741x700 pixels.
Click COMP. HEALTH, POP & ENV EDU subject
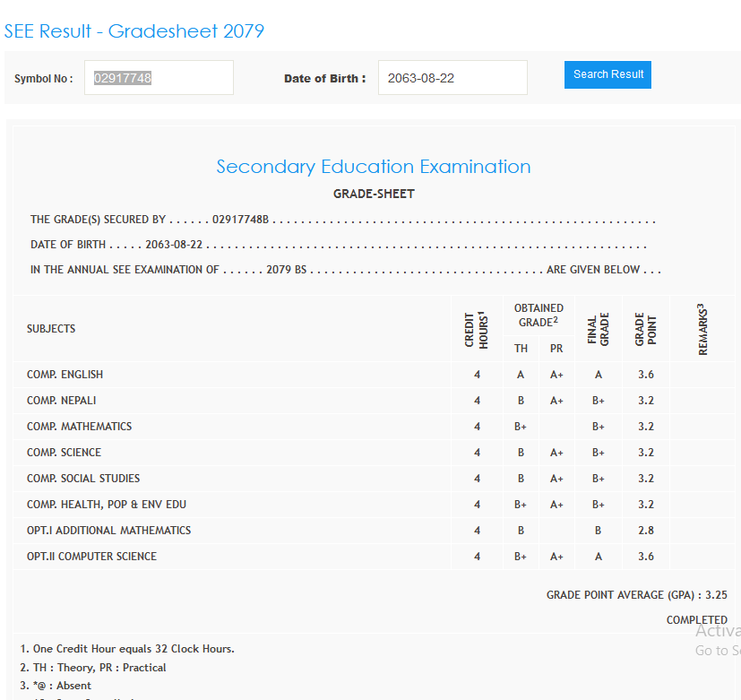(107, 505)
